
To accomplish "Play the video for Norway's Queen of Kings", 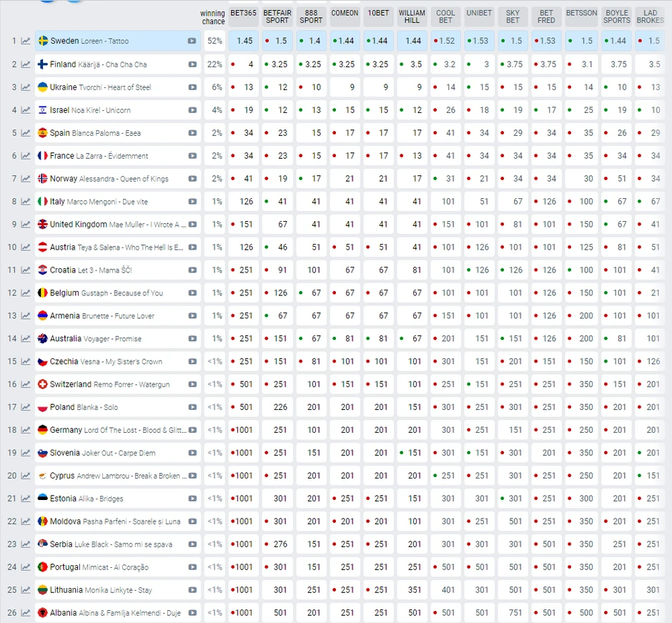I will click(x=192, y=178).
